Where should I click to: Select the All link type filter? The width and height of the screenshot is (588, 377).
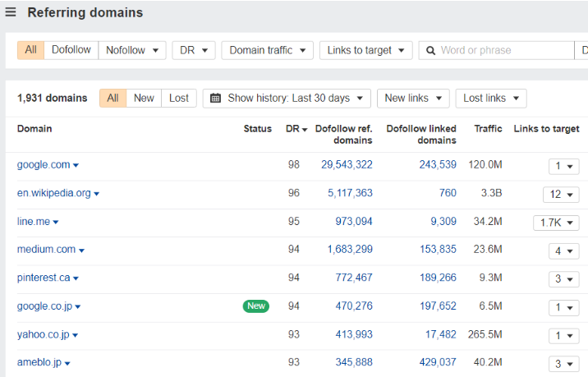coord(30,50)
